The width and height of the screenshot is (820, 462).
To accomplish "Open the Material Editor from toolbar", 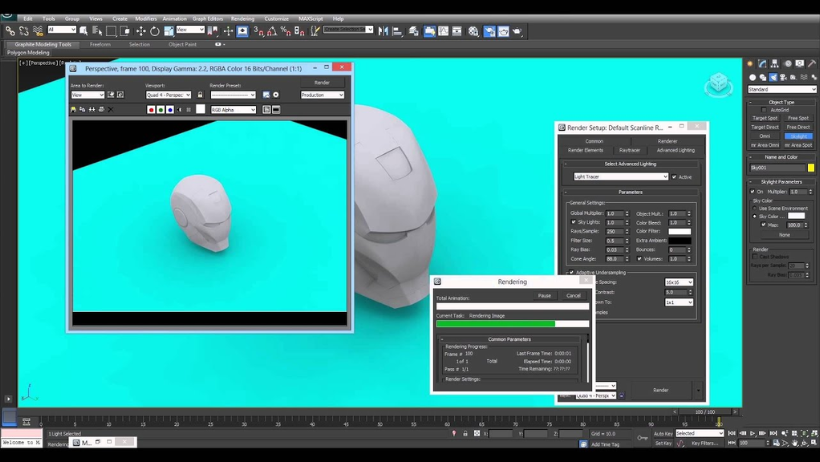I will 473,31.
